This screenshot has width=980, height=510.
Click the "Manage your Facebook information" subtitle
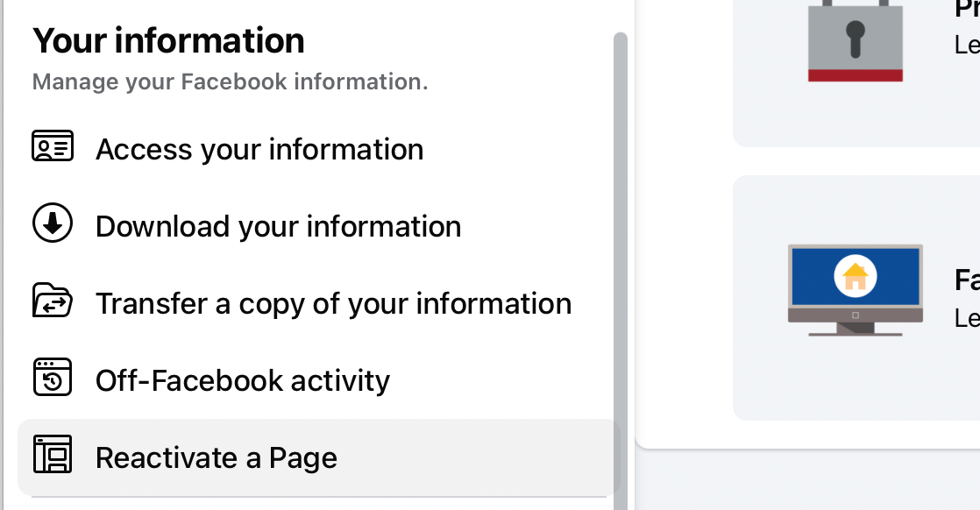point(230,81)
